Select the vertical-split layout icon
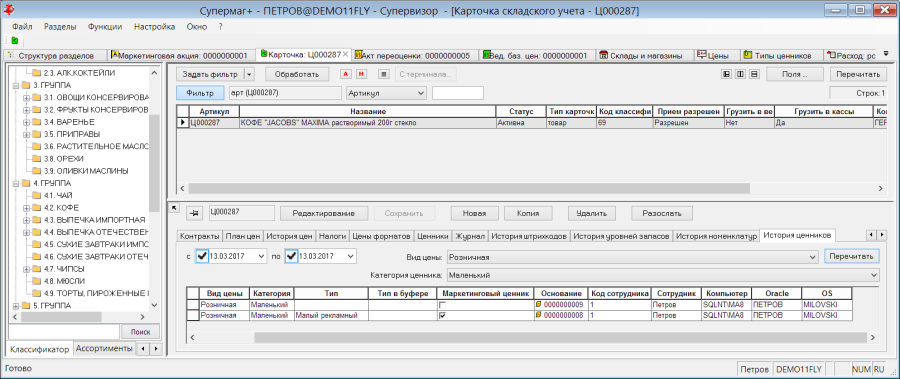The width and height of the screenshot is (900, 379). tap(740, 74)
